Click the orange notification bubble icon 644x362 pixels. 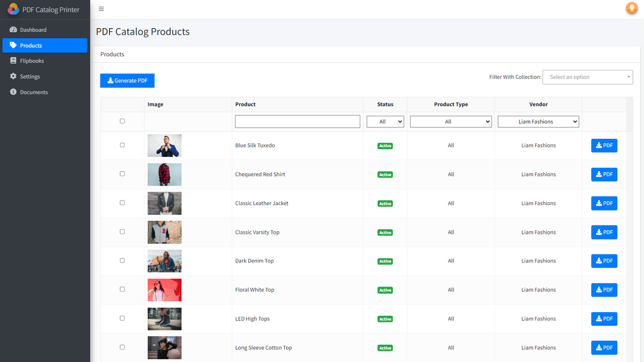pyautogui.click(x=631, y=9)
